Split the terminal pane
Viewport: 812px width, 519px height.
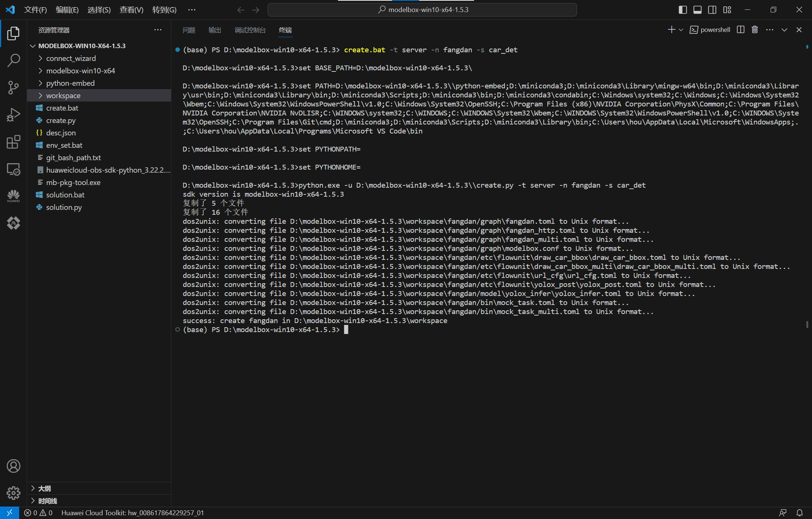pyautogui.click(x=741, y=30)
